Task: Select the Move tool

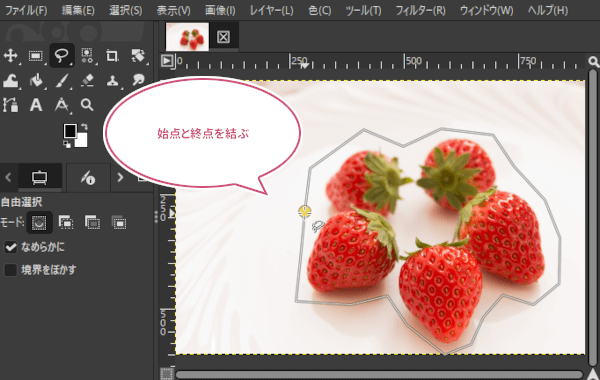Action: coord(10,56)
